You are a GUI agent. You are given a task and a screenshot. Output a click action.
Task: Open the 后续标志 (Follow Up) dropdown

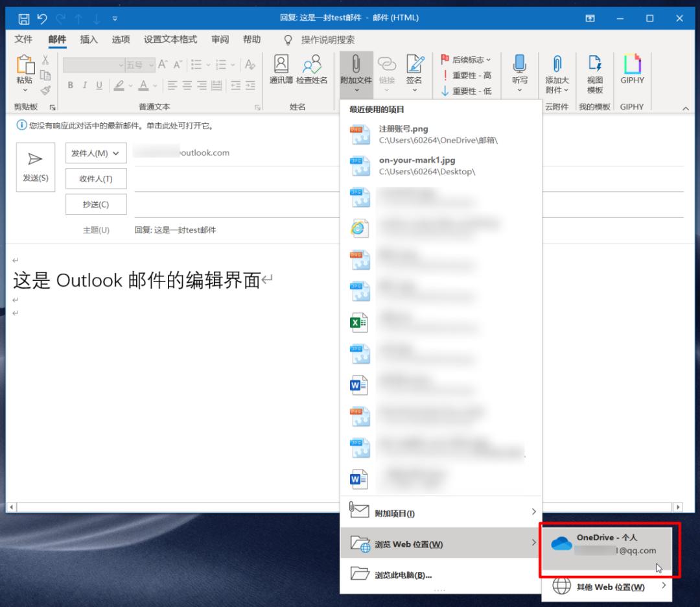tap(465, 59)
